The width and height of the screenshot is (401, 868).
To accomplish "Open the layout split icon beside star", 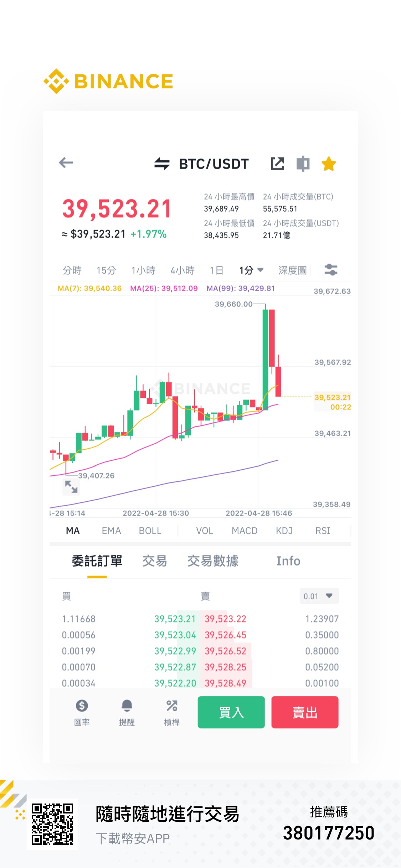I will [303, 164].
